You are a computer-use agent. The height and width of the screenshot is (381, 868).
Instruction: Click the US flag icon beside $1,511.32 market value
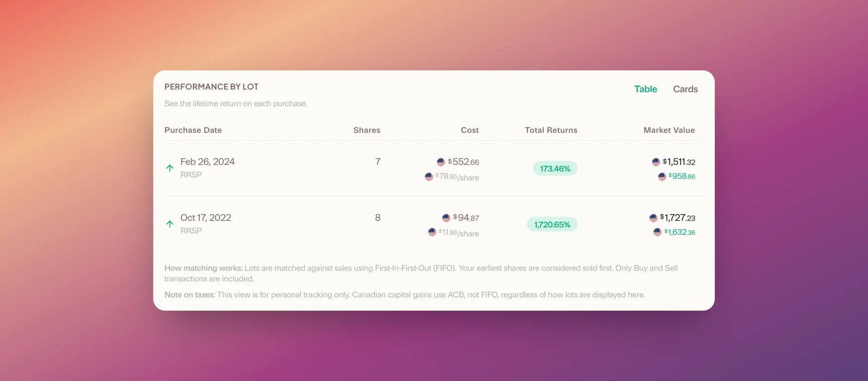click(x=656, y=162)
